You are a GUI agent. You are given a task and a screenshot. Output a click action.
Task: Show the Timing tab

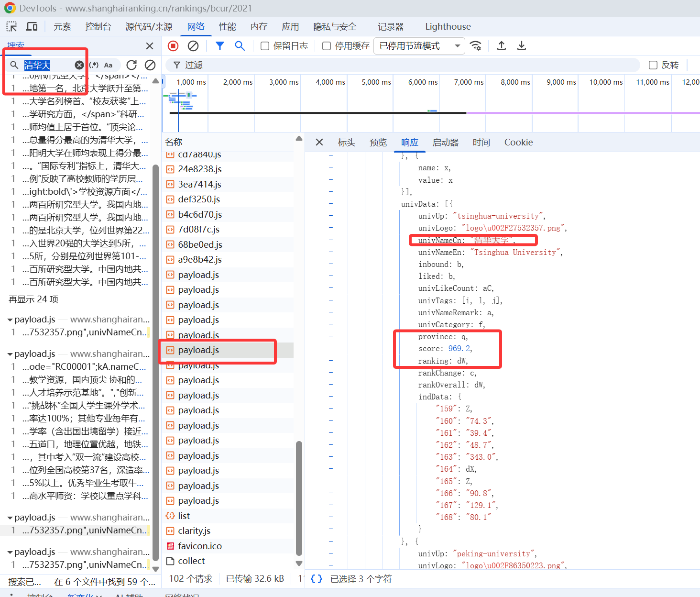pos(481,142)
